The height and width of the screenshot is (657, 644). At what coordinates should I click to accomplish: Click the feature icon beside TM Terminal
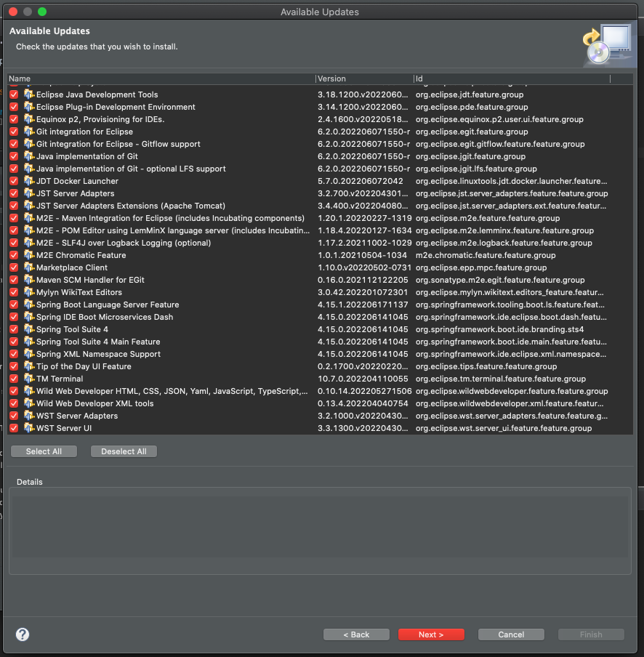pos(29,379)
